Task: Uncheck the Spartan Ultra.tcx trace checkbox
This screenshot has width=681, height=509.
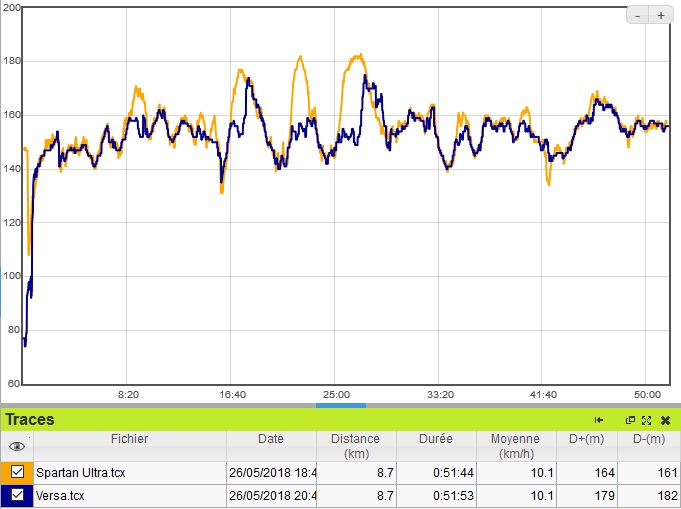Action: (x=17, y=472)
